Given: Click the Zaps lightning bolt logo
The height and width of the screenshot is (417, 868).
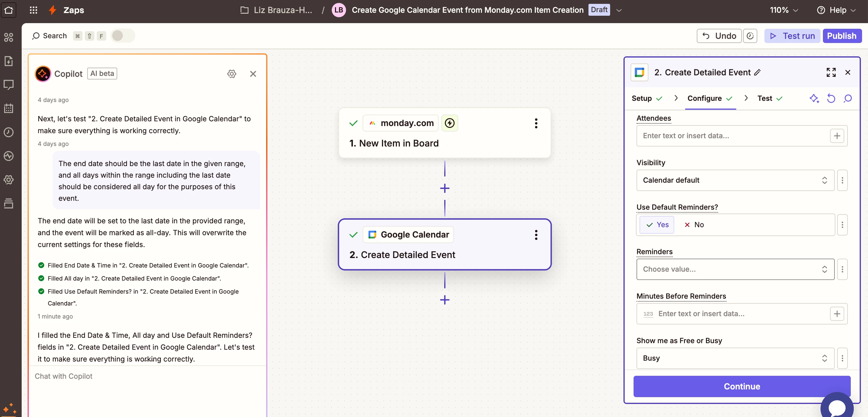Looking at the screenshot, I should (52, 10).
